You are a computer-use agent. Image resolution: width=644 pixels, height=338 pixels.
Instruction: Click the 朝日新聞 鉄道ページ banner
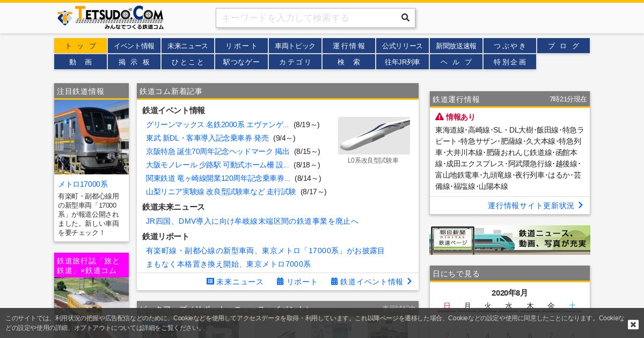(510, 240)
